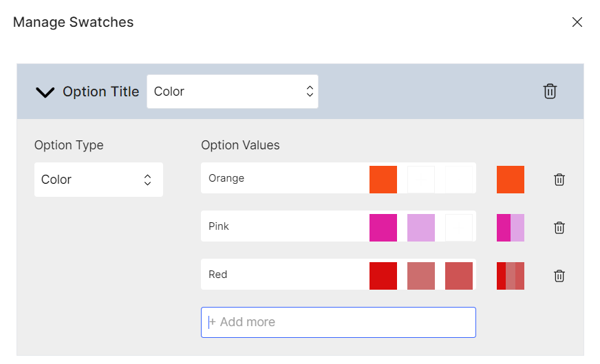Viewport: 600px width, 364px height.
Task: Select the empty third swatch for Pink
Action: point(459,228)
